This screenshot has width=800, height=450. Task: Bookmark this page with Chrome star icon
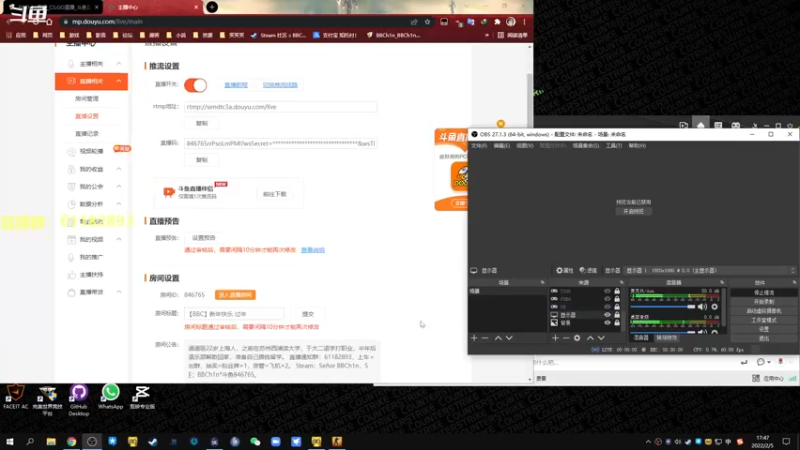click(428, 22)
